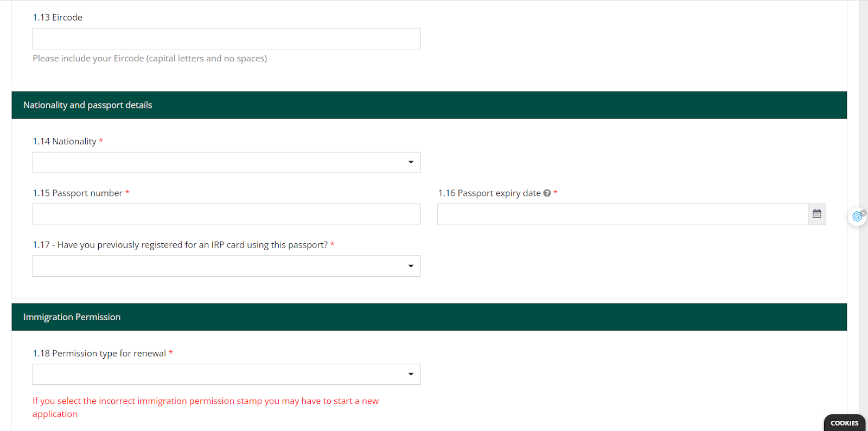Click the '1.13 Eircode' label

[x=58, y=17]
